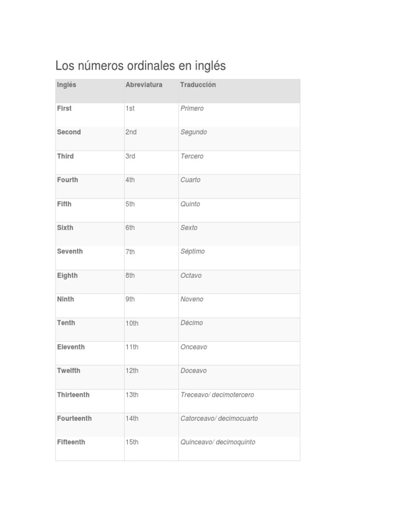Click the word "Eleventh"
Viewport: 399px width, 532px height.
pyautogui.click(x=71, y=347)
